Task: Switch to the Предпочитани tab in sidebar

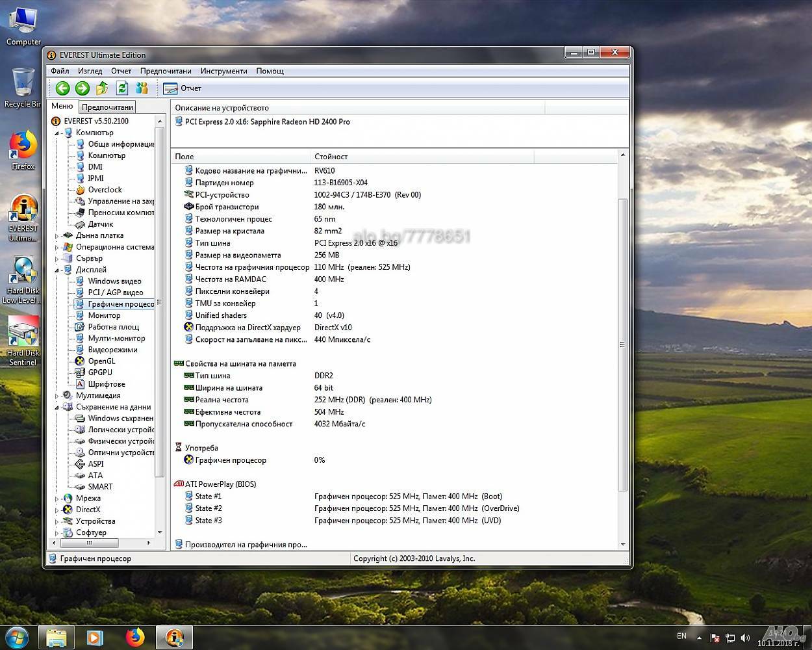Action: pos(108,107)
